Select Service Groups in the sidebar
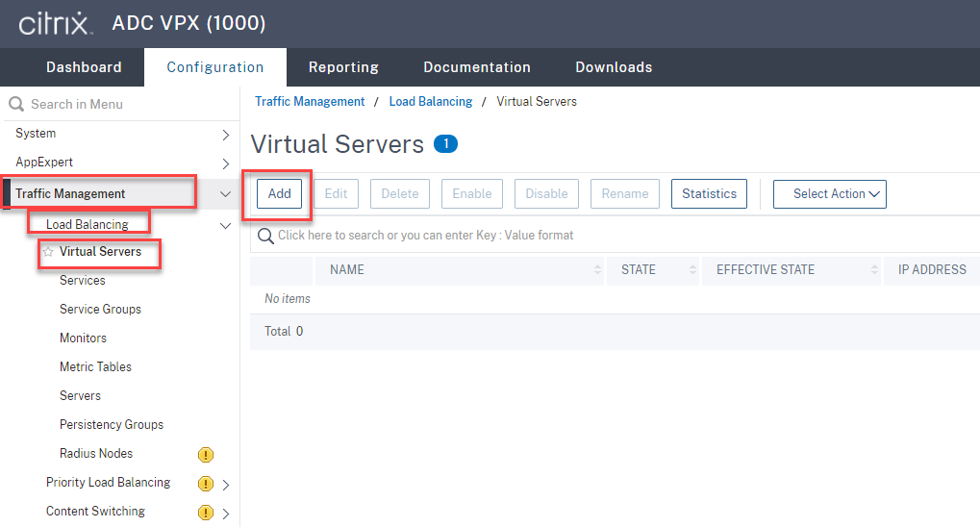This screenshot has width=980, height=527. (x=100, y=310)
